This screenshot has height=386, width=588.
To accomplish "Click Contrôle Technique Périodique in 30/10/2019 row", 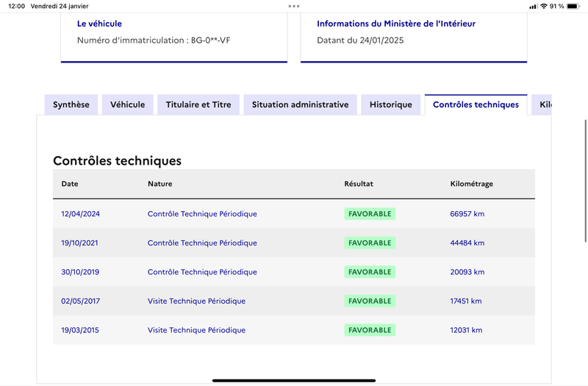I will pos(202,272).
